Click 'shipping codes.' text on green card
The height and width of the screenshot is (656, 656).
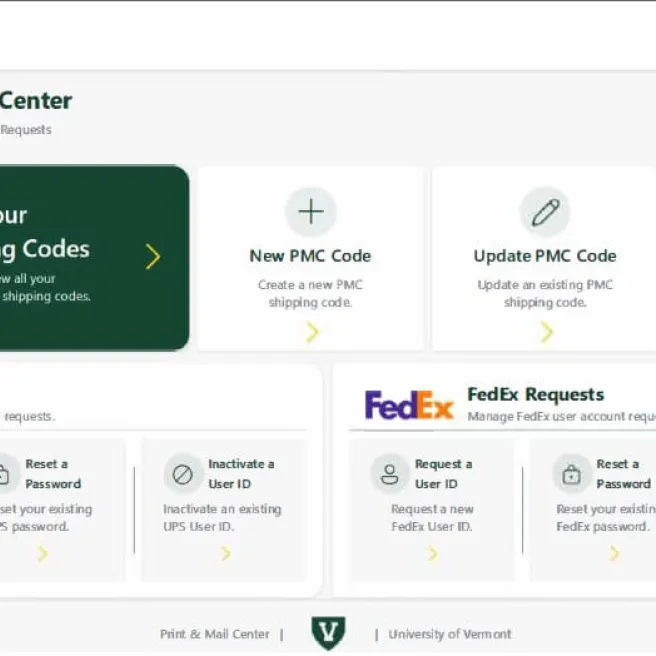click(46, 296)
